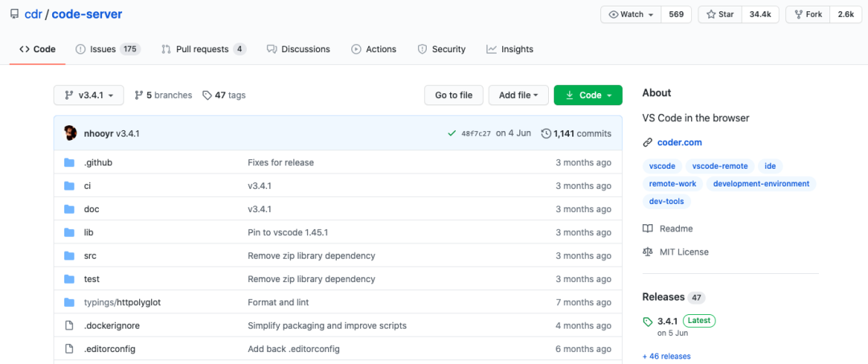Viewport: 868px width, 364px height.
Task: Click the green commit status checkmark icon
Action: tap(452, 133)
